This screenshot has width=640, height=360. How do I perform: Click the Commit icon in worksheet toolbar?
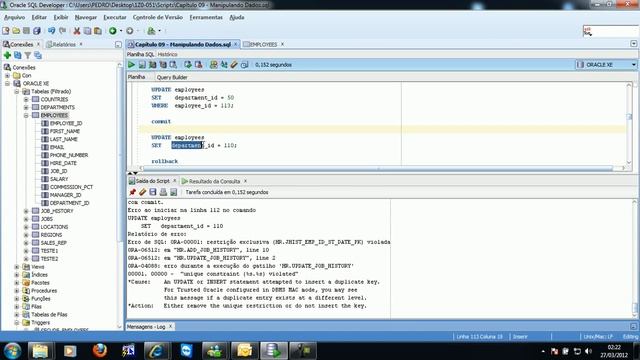[188, 65]
